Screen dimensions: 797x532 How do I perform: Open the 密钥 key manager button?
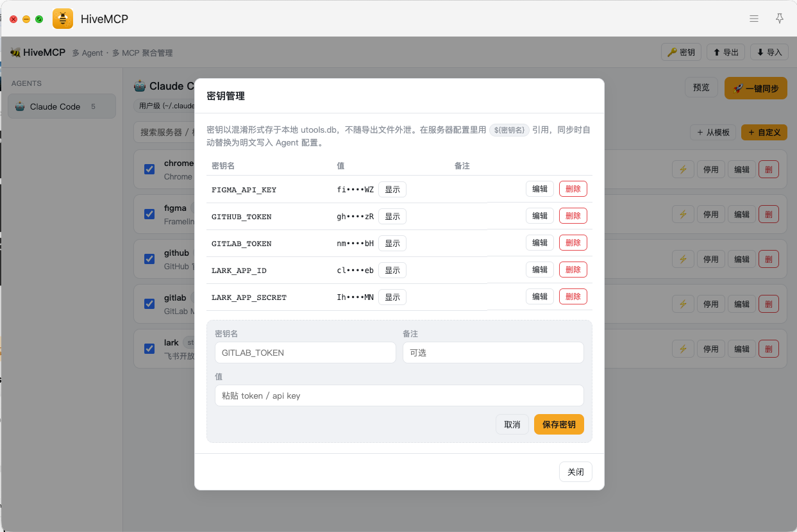click(681, 52)
